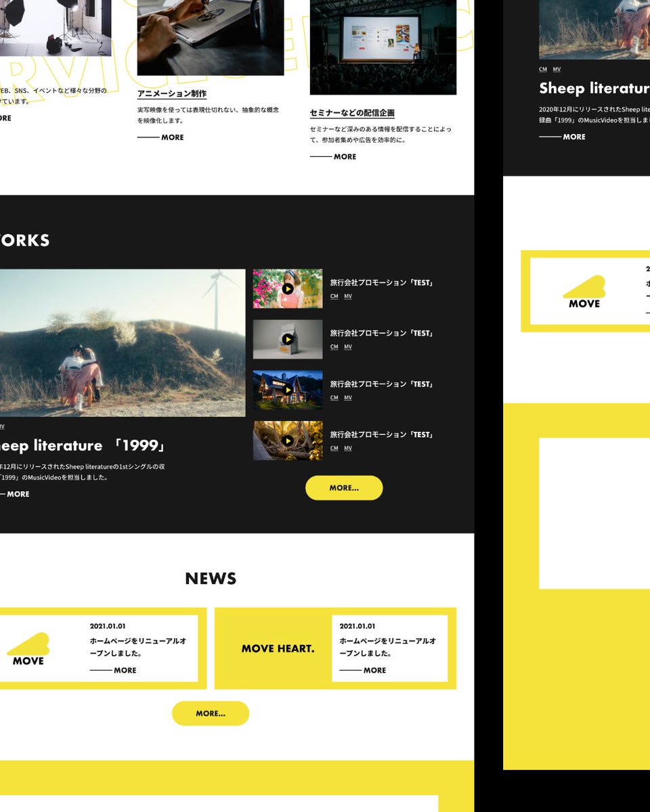
Task: Click the 2021.01.01 date in the MOVE logo news card
Action: pyautogui.click(x=108, y=627)
